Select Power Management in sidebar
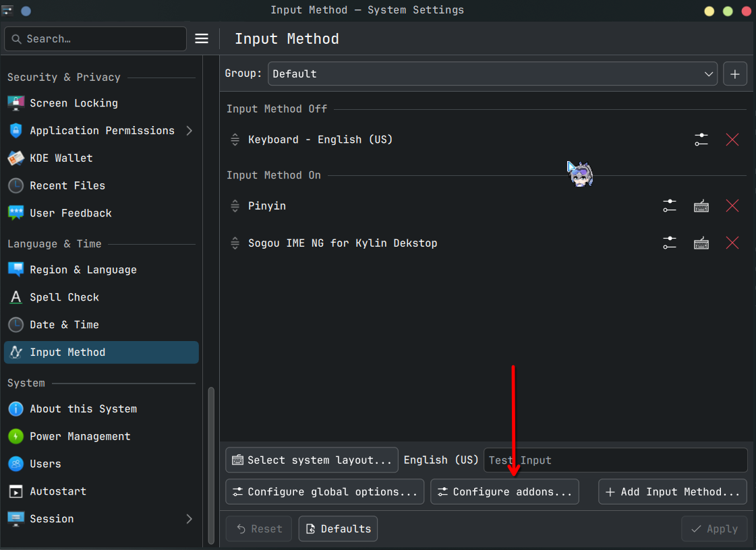The height and width of the screenshot is (550, 756). pos(80,437)
